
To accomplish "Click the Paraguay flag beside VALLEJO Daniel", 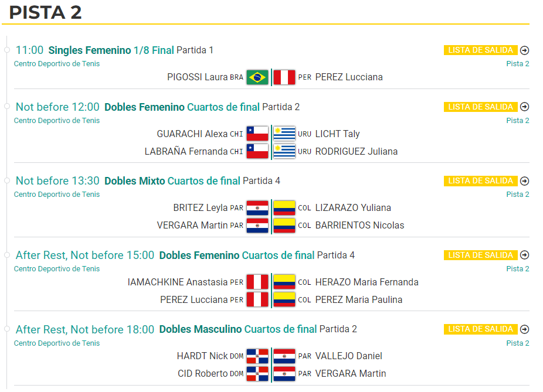I will 284,356.
